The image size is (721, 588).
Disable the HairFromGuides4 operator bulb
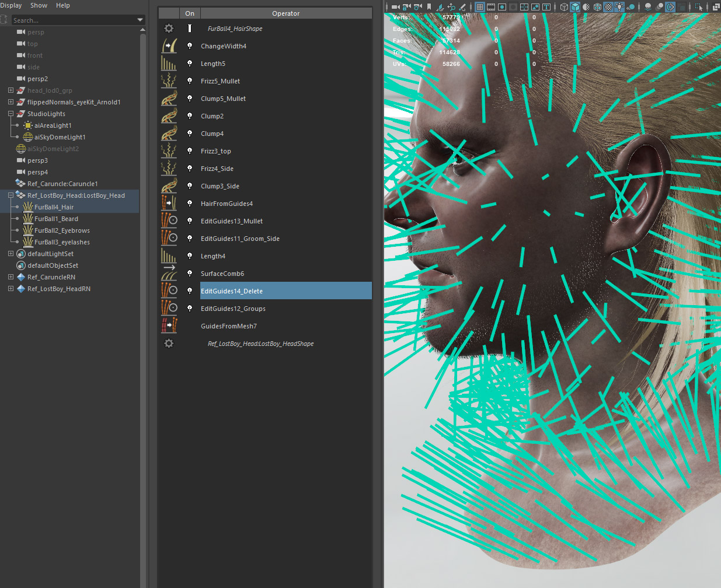click(190, 204)
